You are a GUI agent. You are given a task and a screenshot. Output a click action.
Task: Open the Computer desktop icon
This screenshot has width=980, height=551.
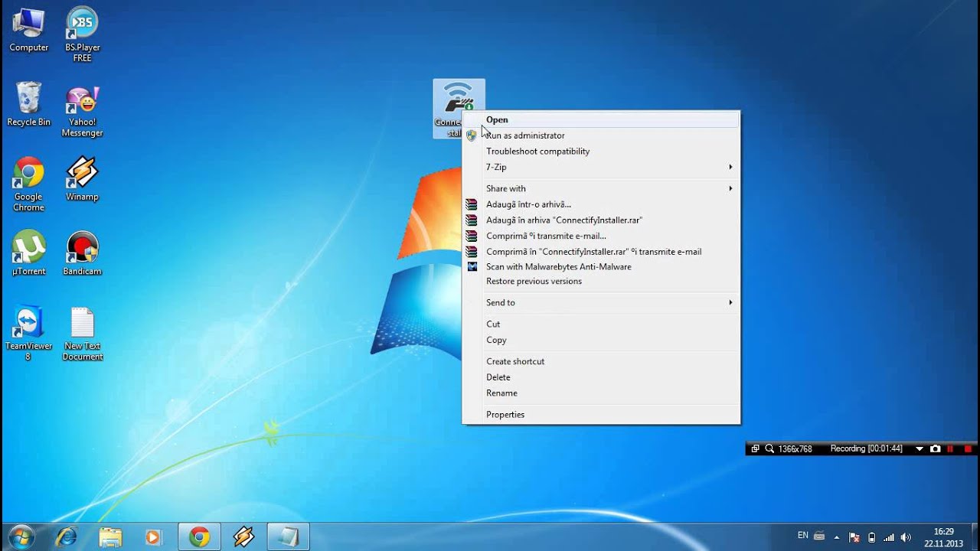(28, 30)
